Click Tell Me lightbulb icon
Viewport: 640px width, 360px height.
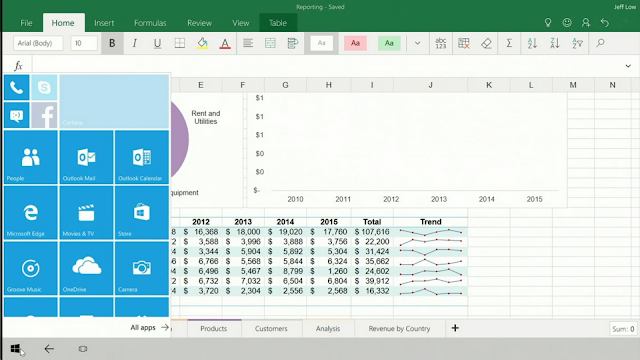tap(548, 23)
